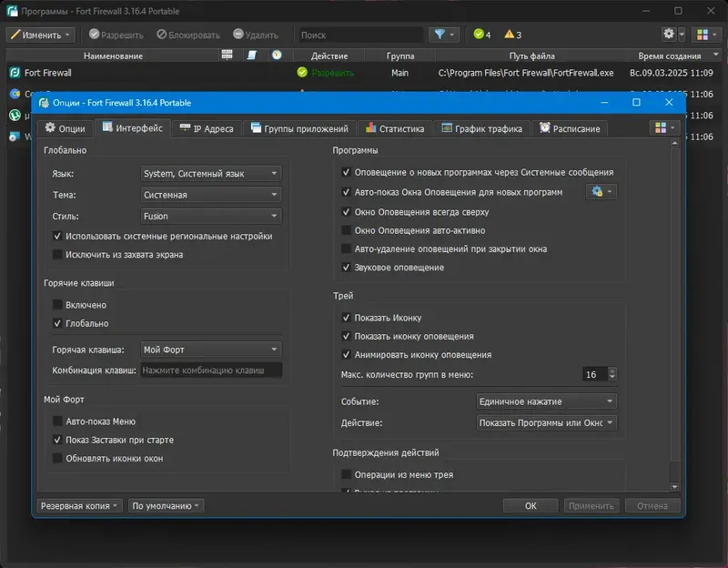The height and width of the screenshot is (568, 728).
Task: Open the Горячая клавиша 'Мой Форт' dropdown
Action: click(x=211, y=350)
